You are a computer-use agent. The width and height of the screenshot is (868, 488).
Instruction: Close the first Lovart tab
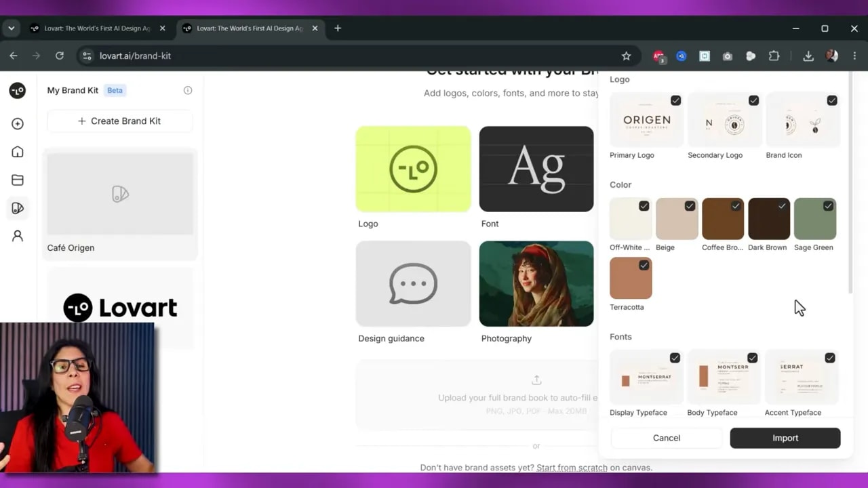coord(162,28)
